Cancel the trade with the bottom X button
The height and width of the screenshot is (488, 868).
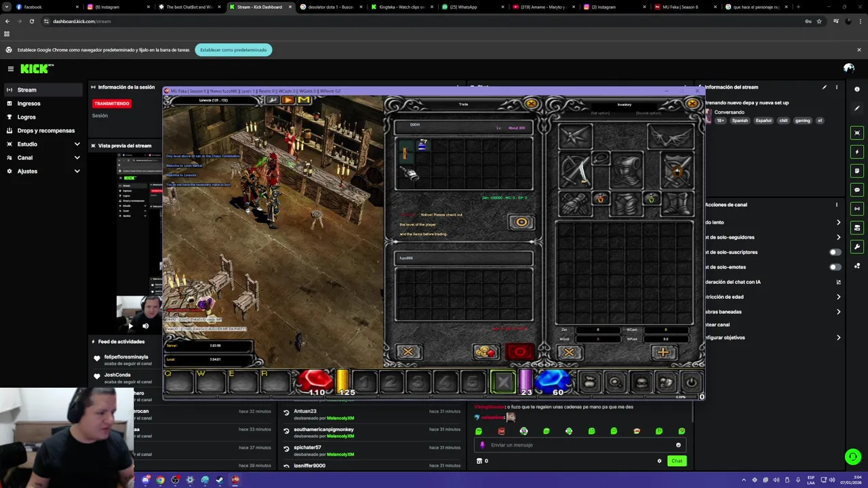pos(408,352)
